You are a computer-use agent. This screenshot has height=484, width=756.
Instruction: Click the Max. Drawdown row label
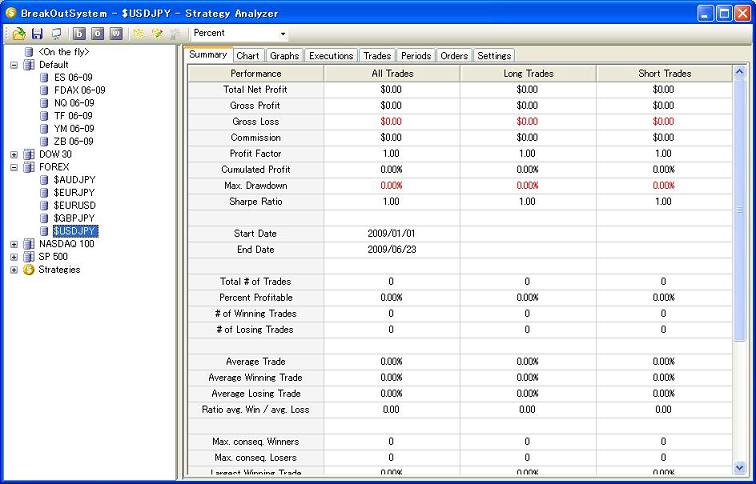coord(256,186)
